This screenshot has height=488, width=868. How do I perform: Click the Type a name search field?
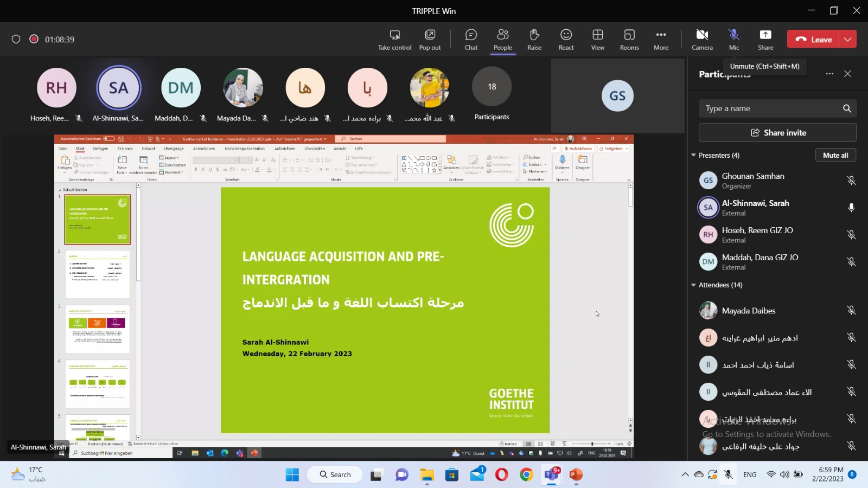pos(770,108)
